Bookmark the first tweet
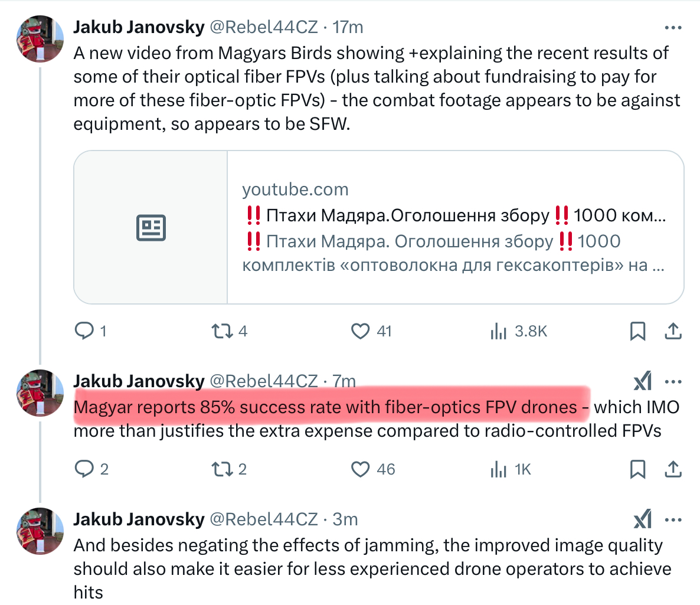700x605 pixels. pos(637,331)
